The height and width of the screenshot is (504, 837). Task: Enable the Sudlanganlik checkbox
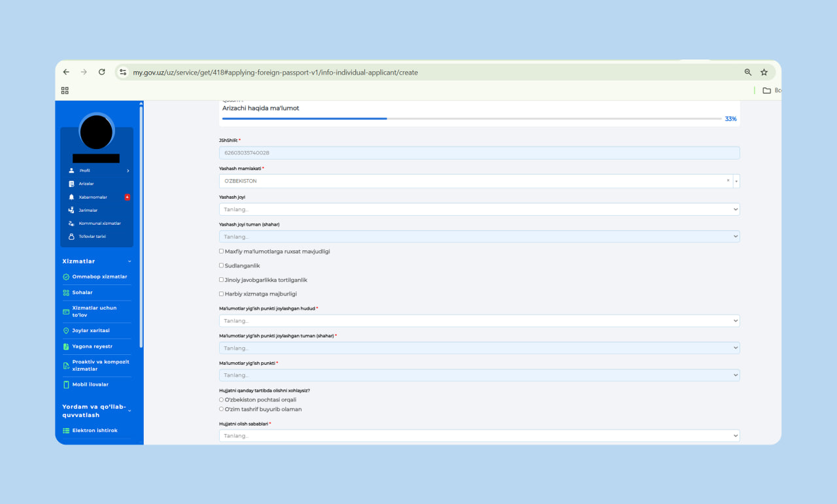[x=221, y=265]
